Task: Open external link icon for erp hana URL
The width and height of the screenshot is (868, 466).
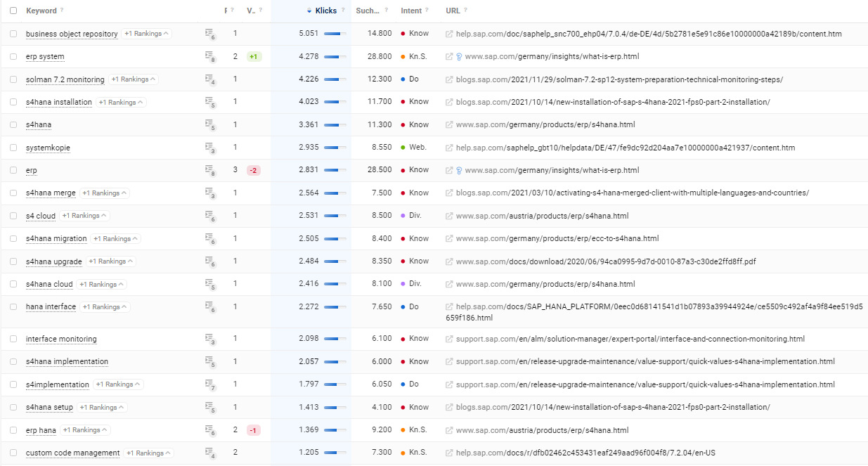Action: [x=450, y=430]
